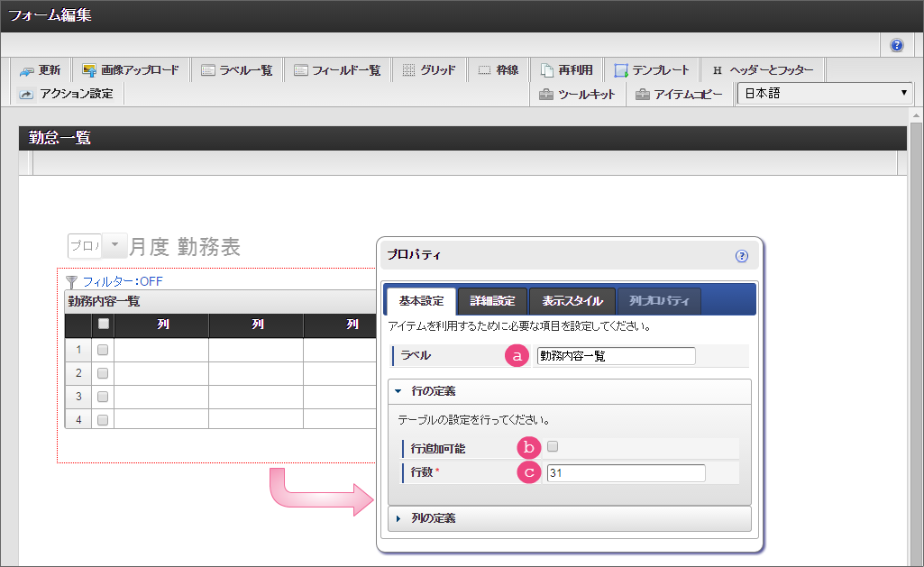Click row number 4 cell
The image size is (924, 567).
(78, 420)
